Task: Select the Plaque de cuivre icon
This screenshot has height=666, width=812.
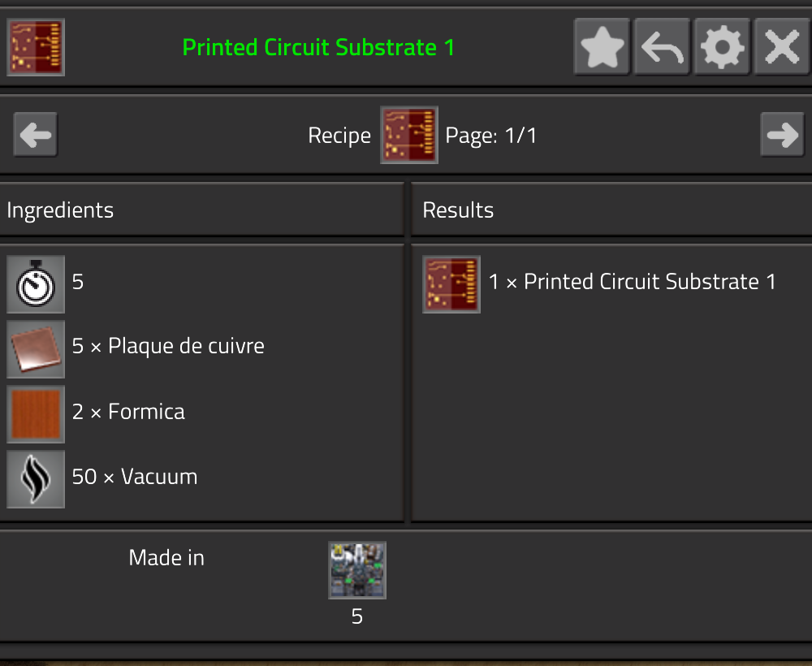Action: (36, 349)
